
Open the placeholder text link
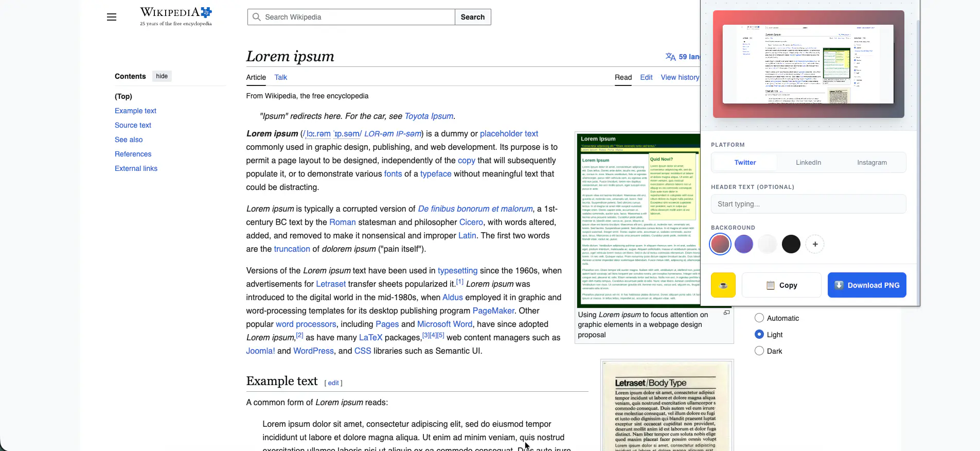pos(509,133)
